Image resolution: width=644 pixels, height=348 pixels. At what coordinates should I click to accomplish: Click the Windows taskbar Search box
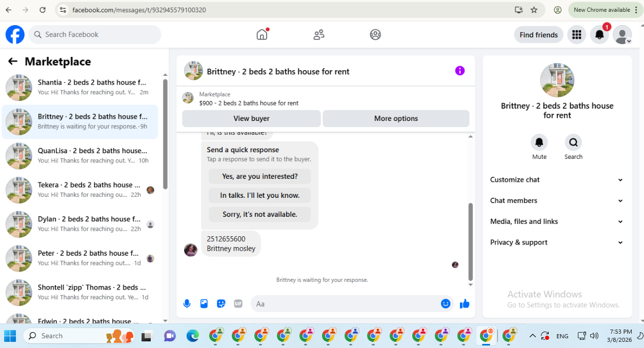tap(79, 336)
